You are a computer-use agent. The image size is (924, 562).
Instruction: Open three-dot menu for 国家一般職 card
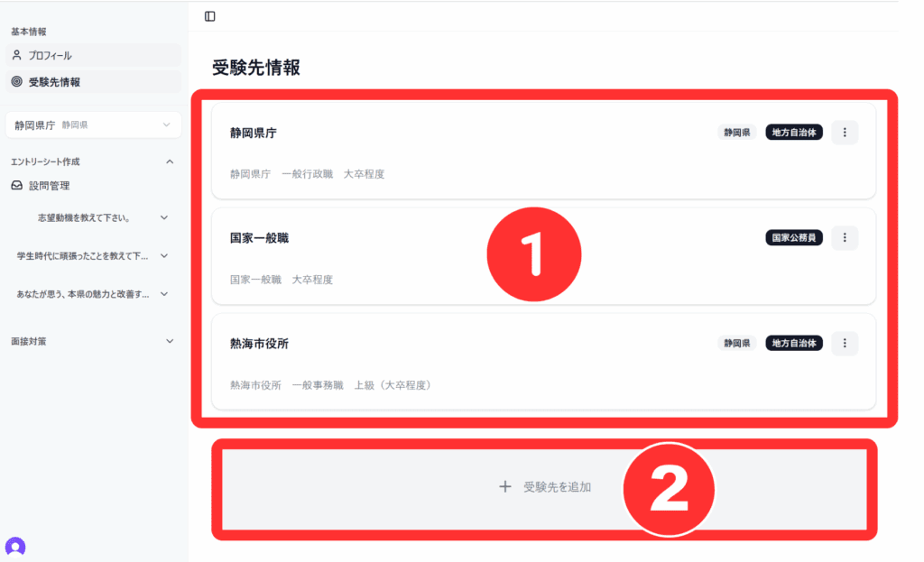click(845, 238)
